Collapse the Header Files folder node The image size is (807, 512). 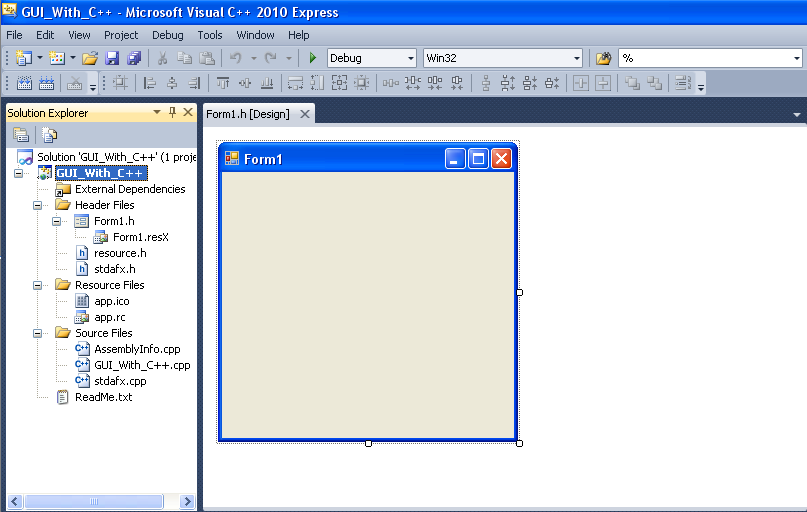click(39, 205)
